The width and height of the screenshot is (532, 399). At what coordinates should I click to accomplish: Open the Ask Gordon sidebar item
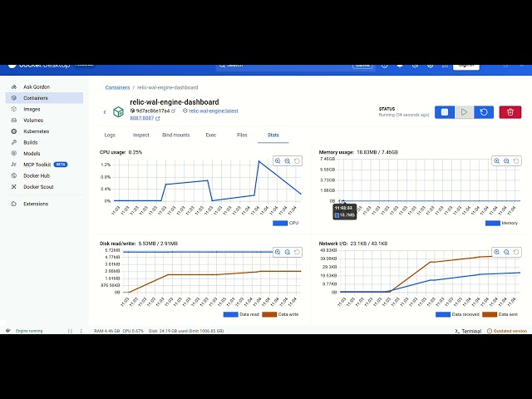click(44, 86)
